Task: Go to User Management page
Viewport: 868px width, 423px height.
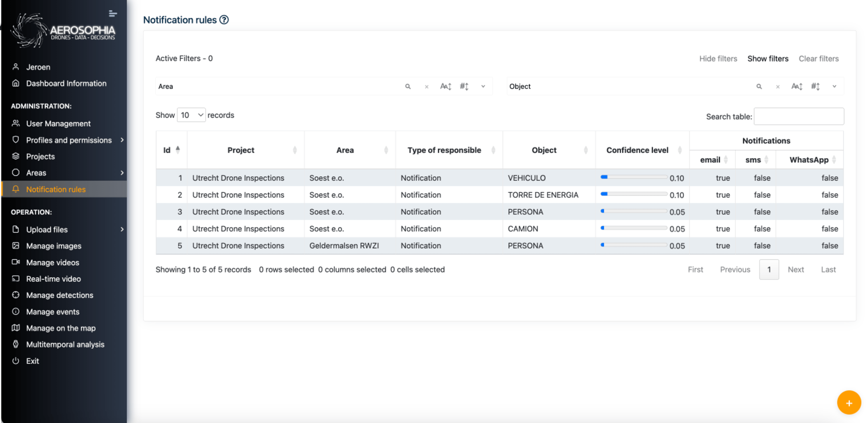Action: point(58,123)
